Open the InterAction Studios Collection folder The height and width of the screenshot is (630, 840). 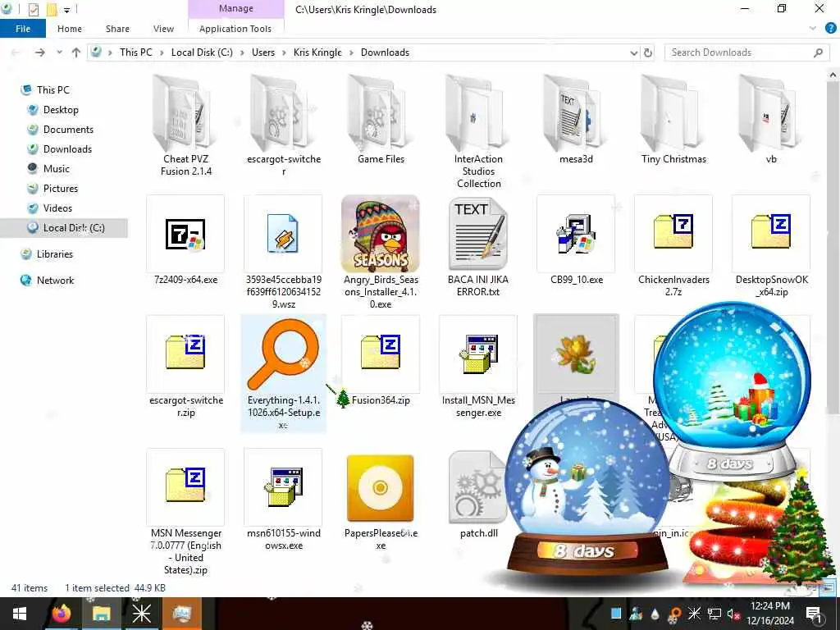478,132
